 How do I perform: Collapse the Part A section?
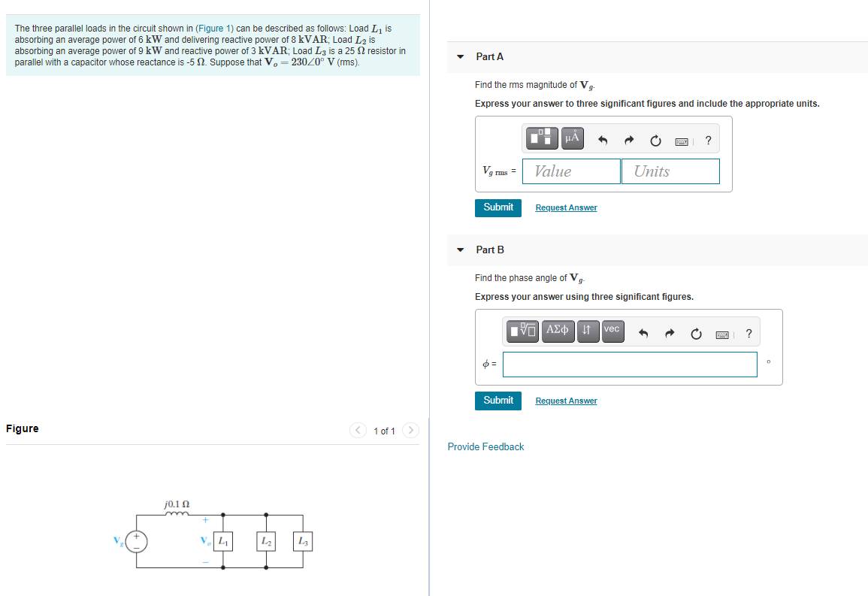pos(460,56)
